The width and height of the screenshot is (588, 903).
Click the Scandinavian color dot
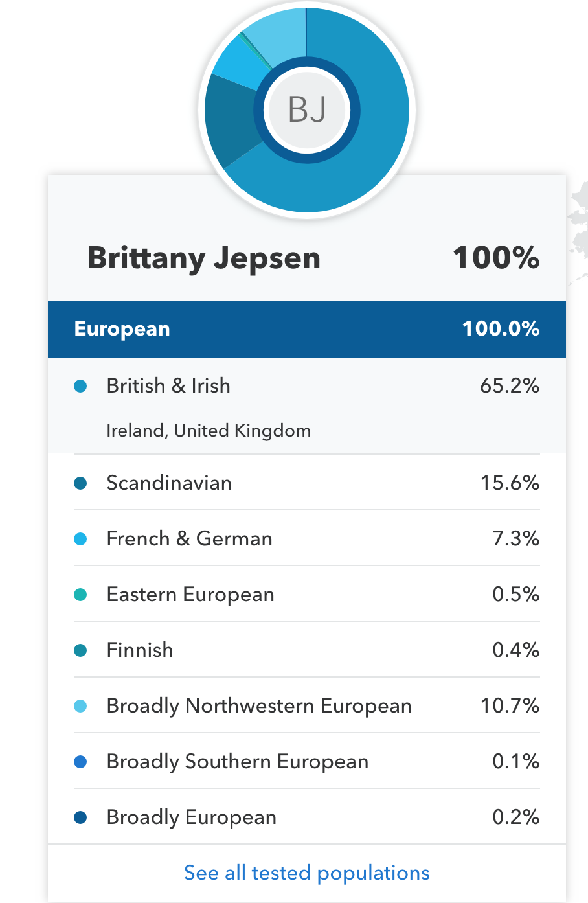click(x=81, y=483)
